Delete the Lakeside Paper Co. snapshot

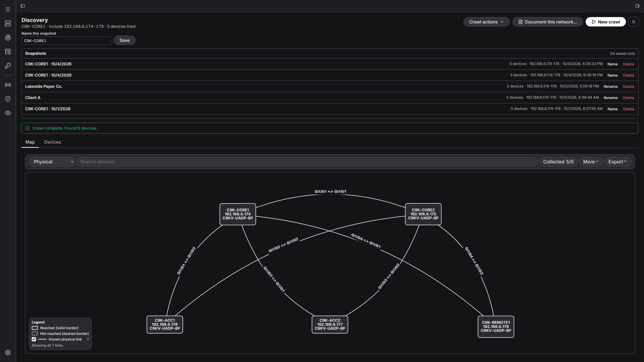pos(629,86)
